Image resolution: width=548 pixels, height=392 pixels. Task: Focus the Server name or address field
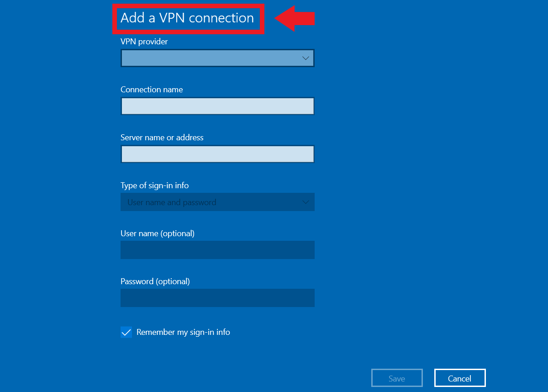click(x=217, y=154)
